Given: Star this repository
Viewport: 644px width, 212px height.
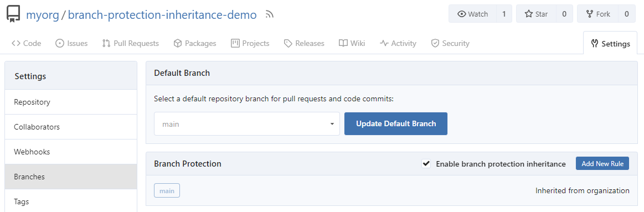Looking at the screenshot, I should click(537, 14).
